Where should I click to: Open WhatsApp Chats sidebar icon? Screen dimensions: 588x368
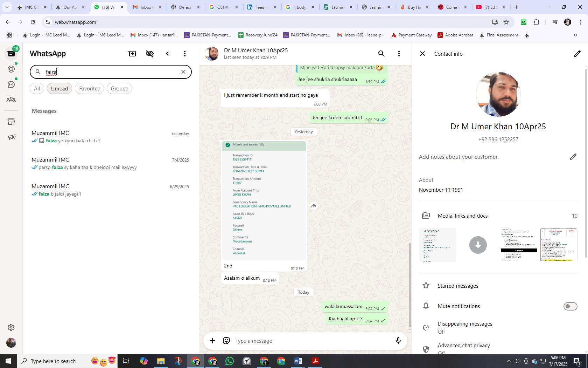coord(11,54)
